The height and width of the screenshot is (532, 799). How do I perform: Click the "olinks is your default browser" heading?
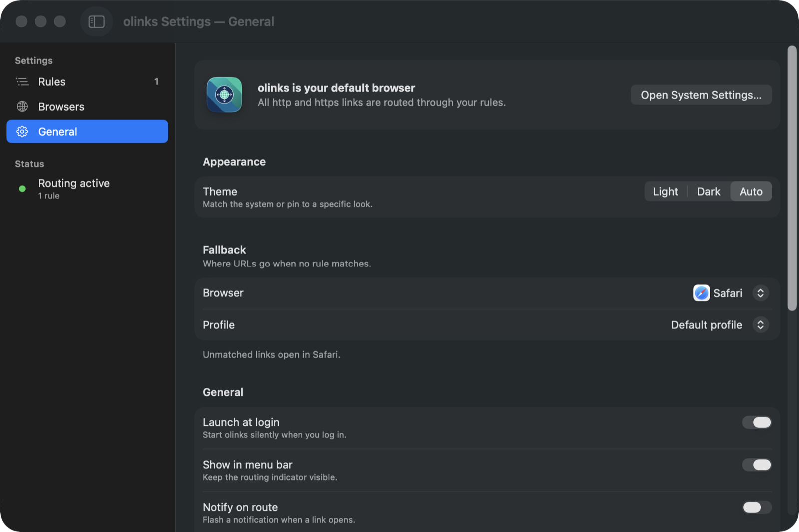336,88
